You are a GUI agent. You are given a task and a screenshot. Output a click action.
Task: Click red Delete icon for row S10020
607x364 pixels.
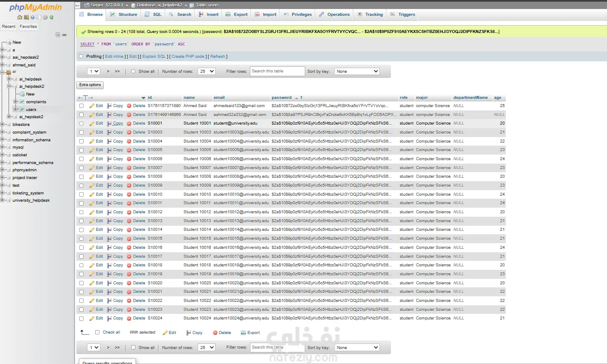129,283
